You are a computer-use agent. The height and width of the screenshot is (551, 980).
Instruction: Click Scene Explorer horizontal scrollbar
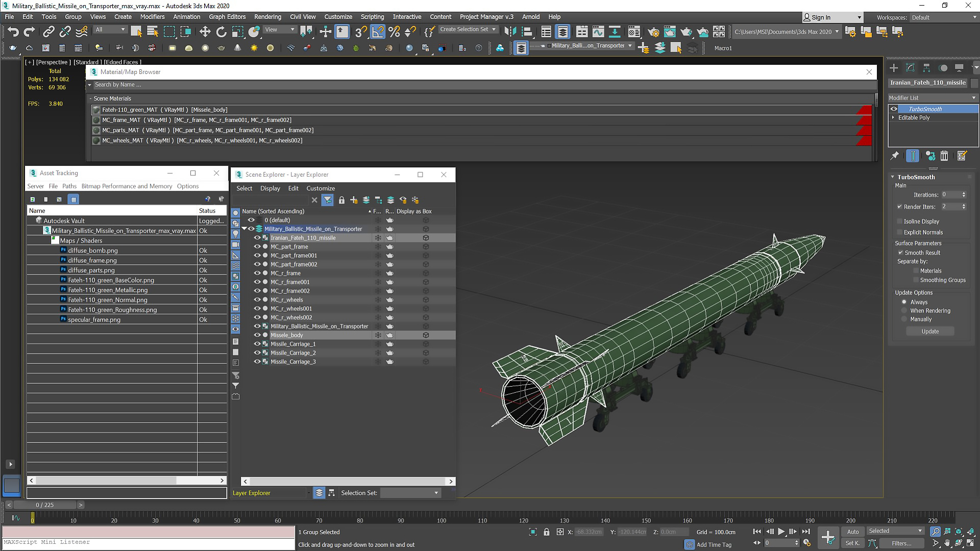(x=348, y=482)
